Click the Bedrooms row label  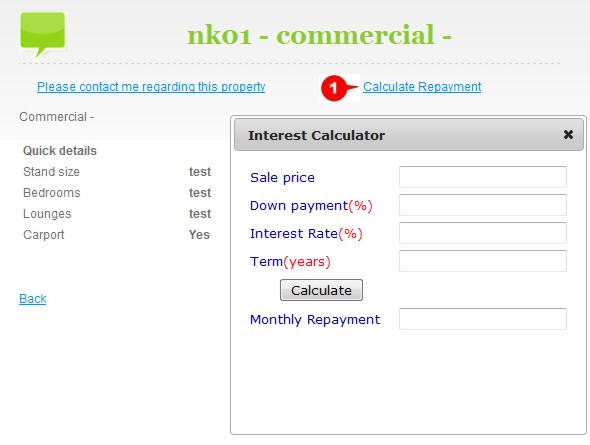click(x=52, y=193)
